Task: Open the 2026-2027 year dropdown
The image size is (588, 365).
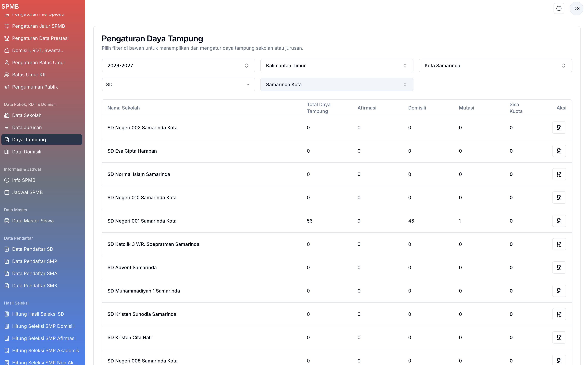Action: pos(178,65)
